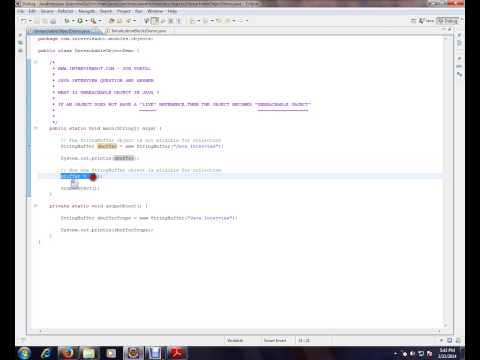Open the media player taskbar icon
This screenshot has height=360, width=480.
point(111,353)
